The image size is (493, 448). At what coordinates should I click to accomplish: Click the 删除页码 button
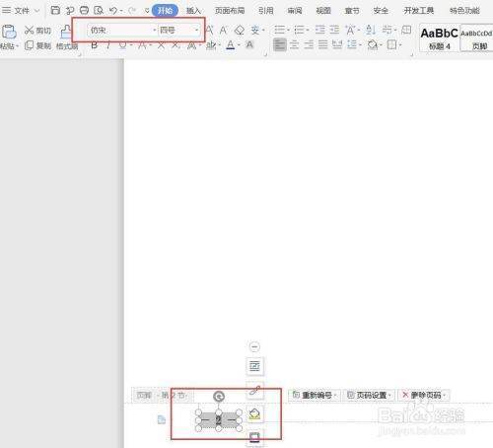click(424, 395)
